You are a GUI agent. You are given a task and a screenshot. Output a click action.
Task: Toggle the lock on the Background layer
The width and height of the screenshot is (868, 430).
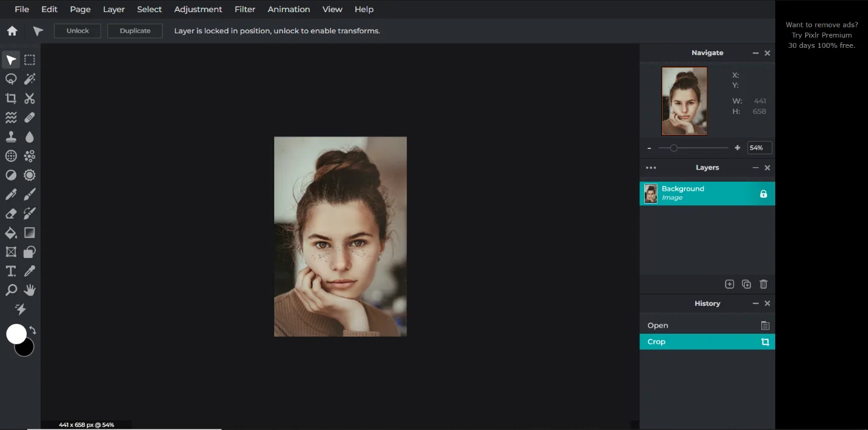tap(763, 194)
